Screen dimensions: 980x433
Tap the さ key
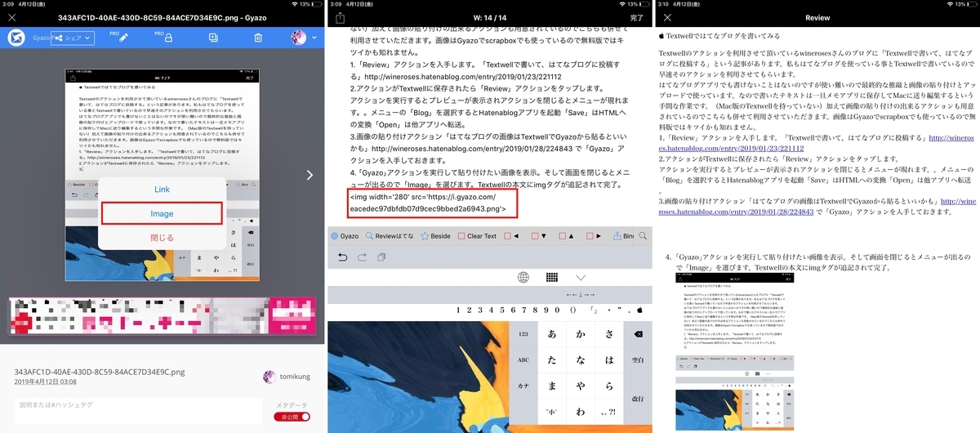point(609,335)
